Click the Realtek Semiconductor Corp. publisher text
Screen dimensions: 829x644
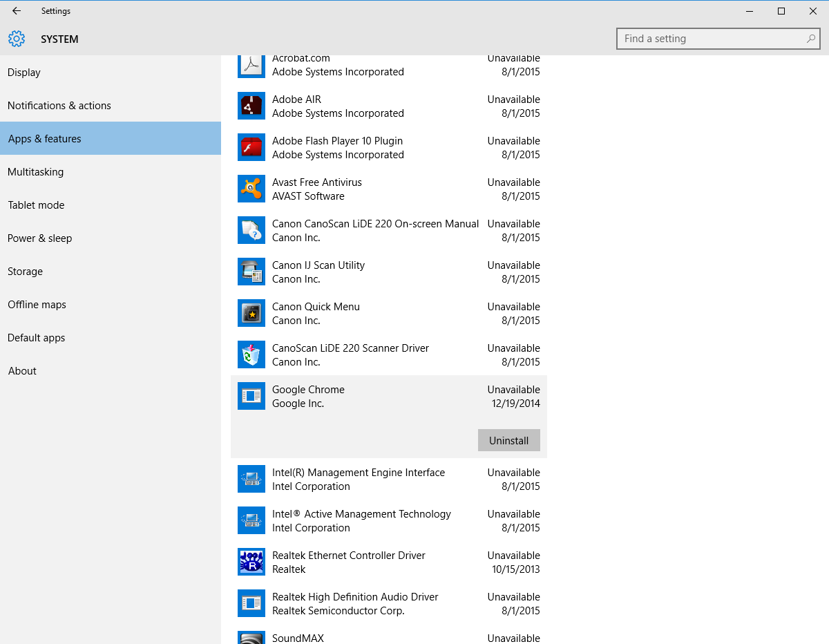pyautogui.click(x=339, y=611)
